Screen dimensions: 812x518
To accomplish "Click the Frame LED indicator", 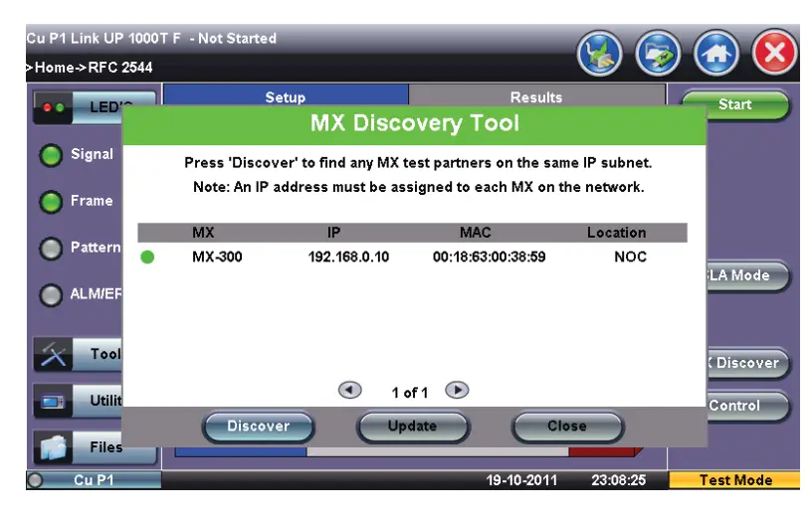I will click(51, 202).
